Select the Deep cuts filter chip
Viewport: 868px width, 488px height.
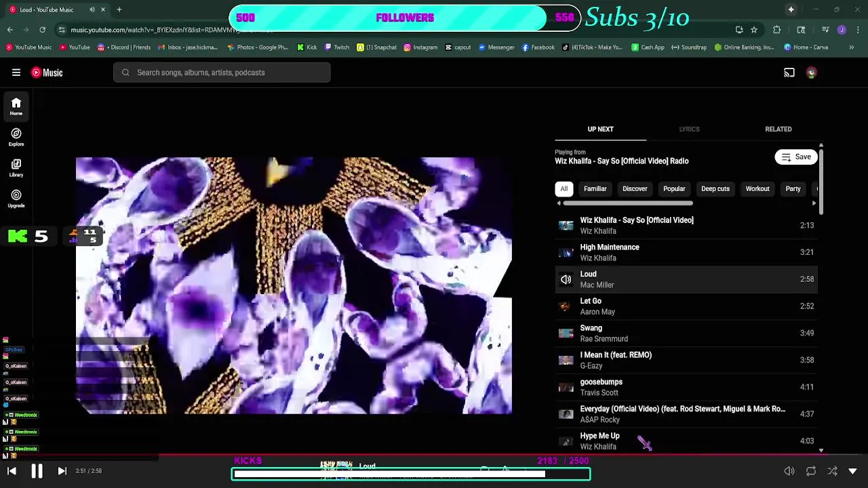click(x=715, y=189)
